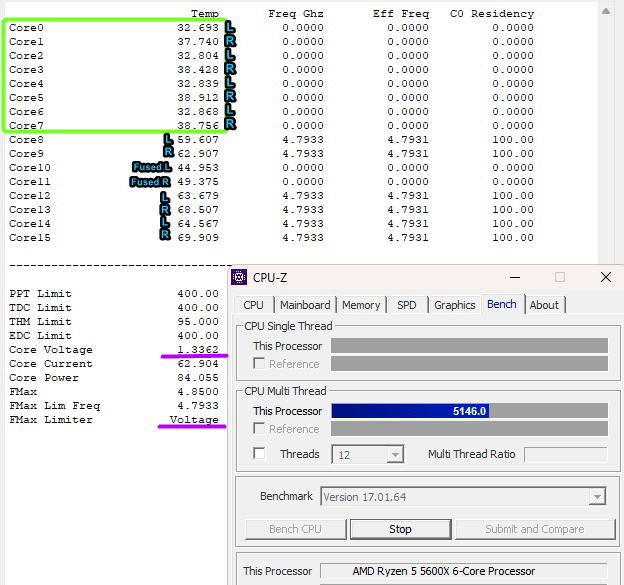Click the single thread This Processor bar
Image resolution: width=624 pixels, height=585 pixels.
(469, 345)
